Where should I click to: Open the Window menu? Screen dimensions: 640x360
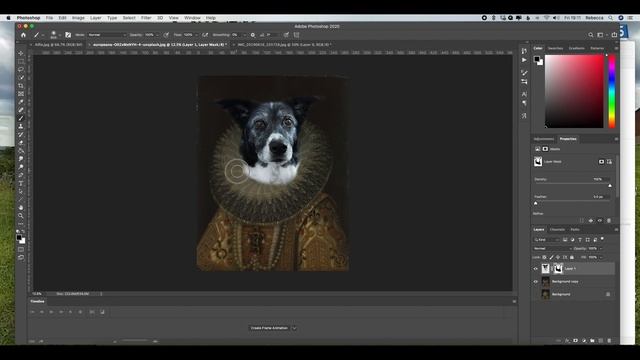coord(192,18)
